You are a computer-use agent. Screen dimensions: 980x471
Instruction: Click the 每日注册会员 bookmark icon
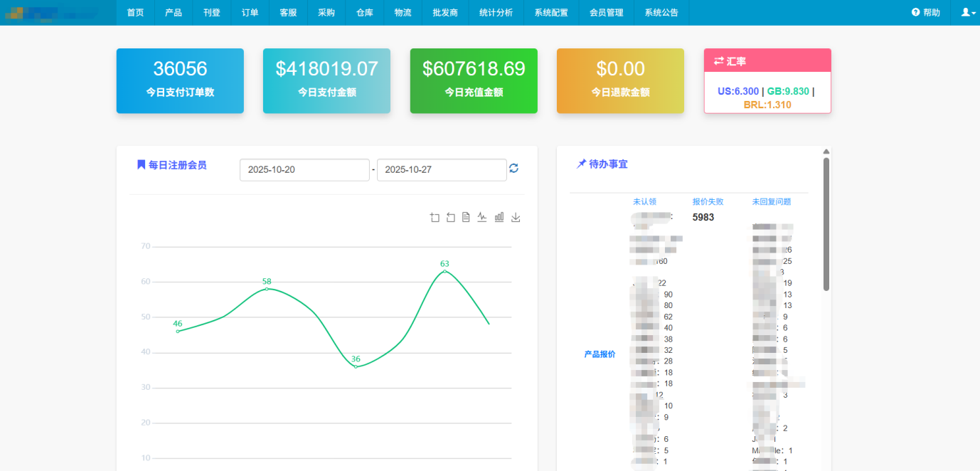point(140,164)
